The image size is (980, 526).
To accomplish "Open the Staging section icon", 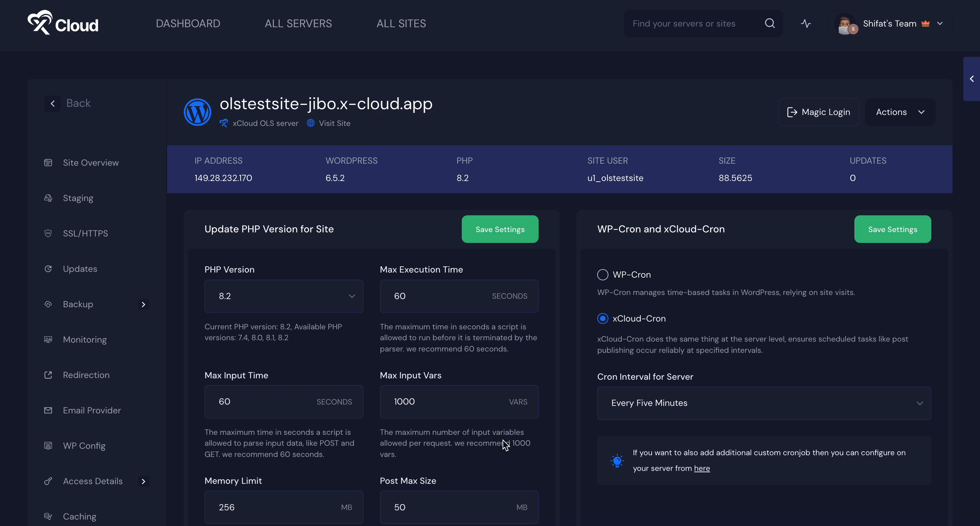I will pos(48,198).
